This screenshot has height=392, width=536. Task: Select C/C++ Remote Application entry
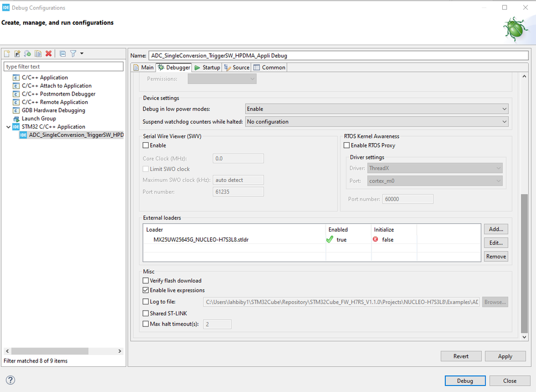pyautogui.click(x=55, y=102)
